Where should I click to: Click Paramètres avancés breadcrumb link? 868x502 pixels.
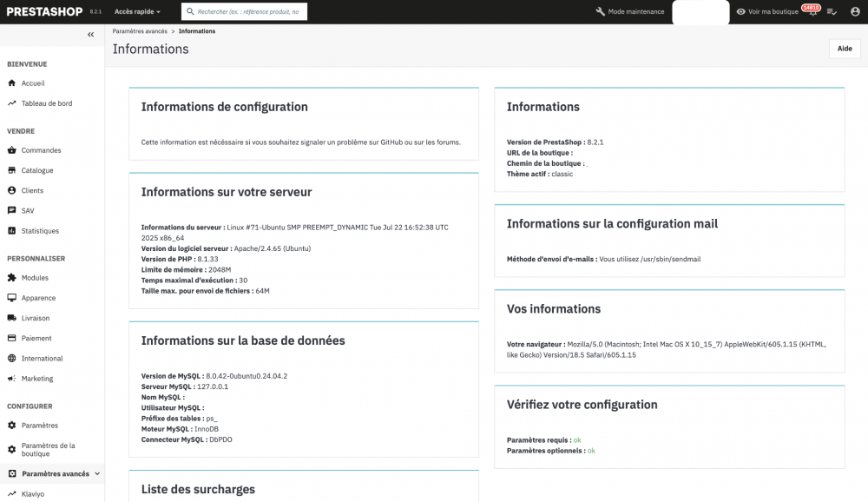point(140,31)
